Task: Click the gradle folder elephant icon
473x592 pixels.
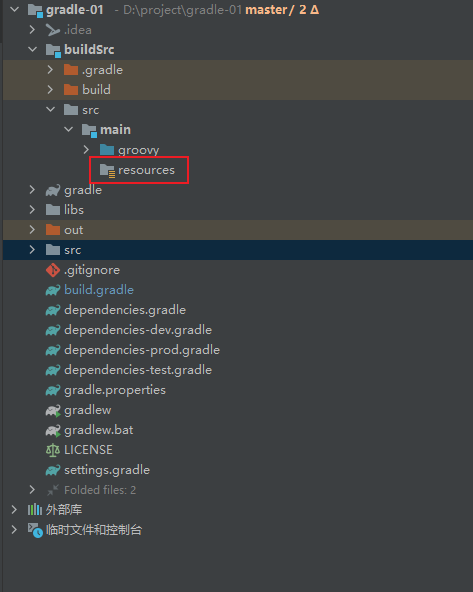Action: [x=53, y=190]
